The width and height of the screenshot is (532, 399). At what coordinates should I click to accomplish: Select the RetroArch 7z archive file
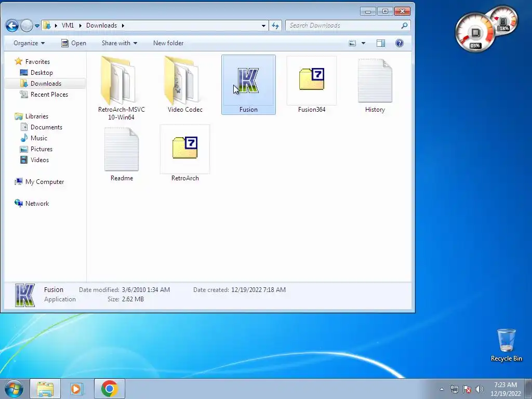(185, 153)
